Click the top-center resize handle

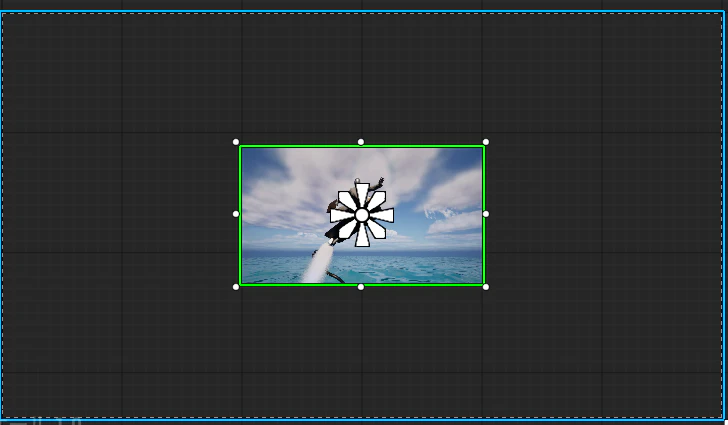pyautogui.click(x=361, y=142)
